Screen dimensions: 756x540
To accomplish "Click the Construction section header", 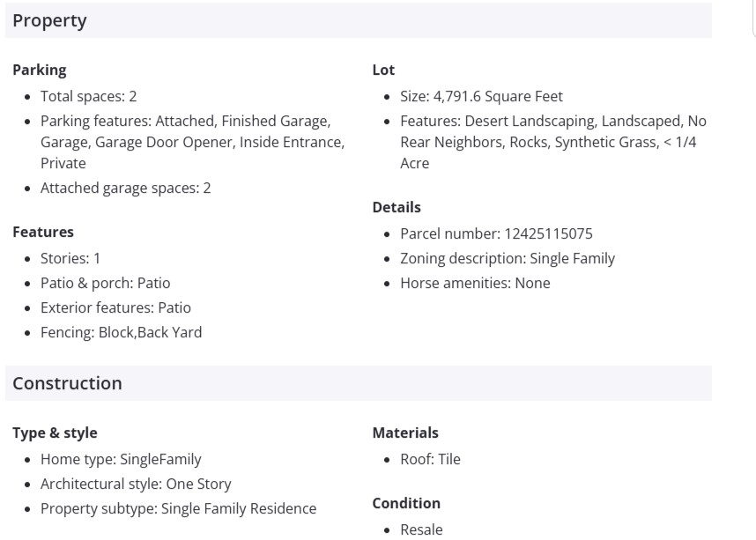I will click(67, 383).
